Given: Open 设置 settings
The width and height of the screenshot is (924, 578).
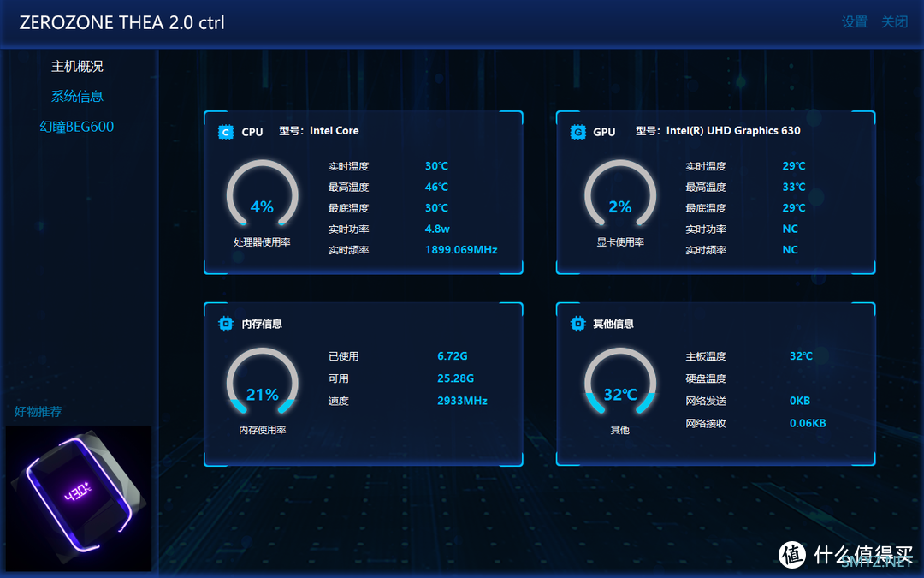Looking at the screenshot, I should 855,22.
